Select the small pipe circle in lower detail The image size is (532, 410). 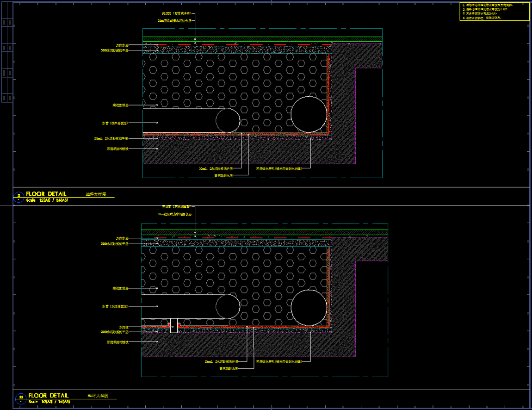click(x=228, y=306)
